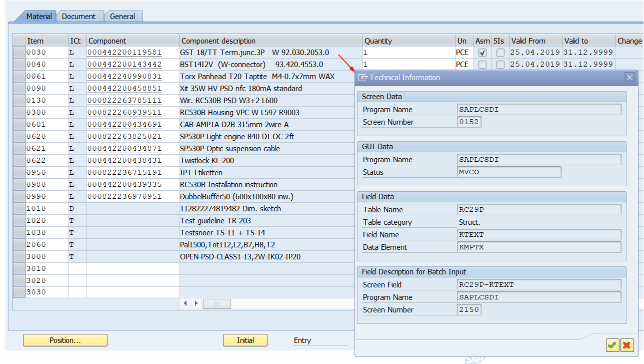This screenshot has width=644, height=364.
Task: Cancel dialog using red X icon
Action: [x=626, y=345]
